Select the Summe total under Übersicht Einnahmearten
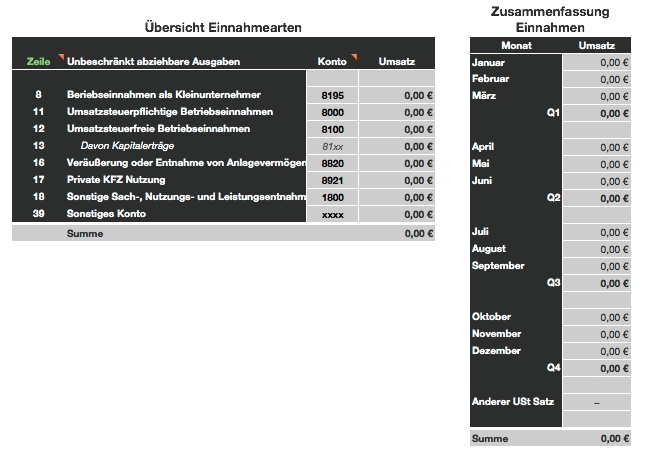Viewport: 659px width, 454px height. pyautogui.click(x=397, y=234)
